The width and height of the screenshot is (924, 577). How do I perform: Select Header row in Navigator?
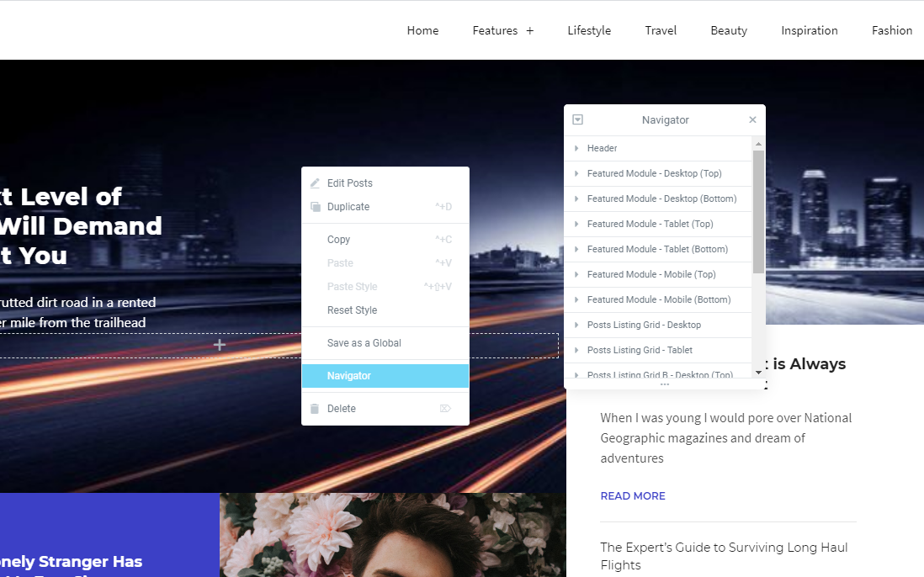pos(658,148)
